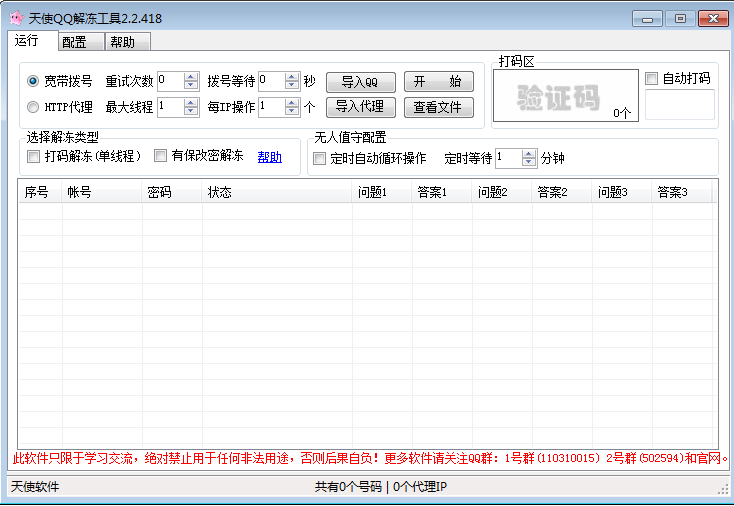Click the 问题3 column header
This screenshot has width=734, height=506.
click(622, 192)
